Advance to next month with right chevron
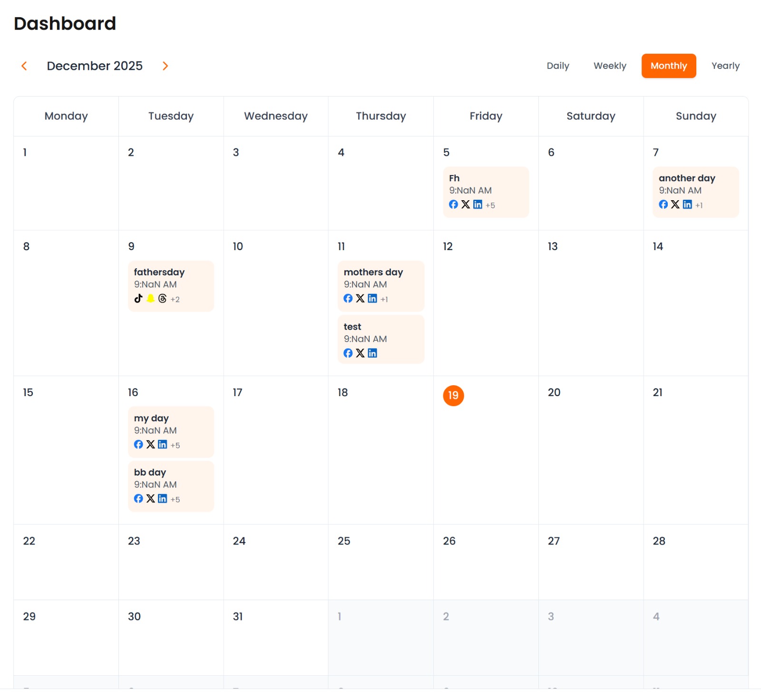 pos(165,66)
